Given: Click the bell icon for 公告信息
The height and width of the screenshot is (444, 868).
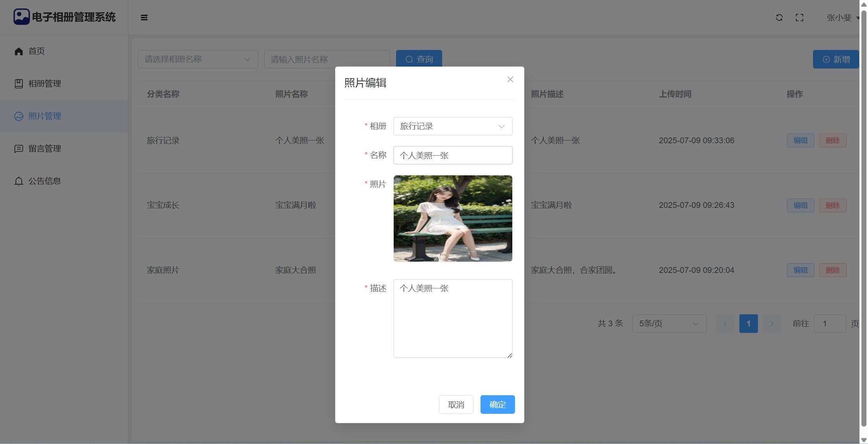Looking at the screenshot, I should coord(19,181).
